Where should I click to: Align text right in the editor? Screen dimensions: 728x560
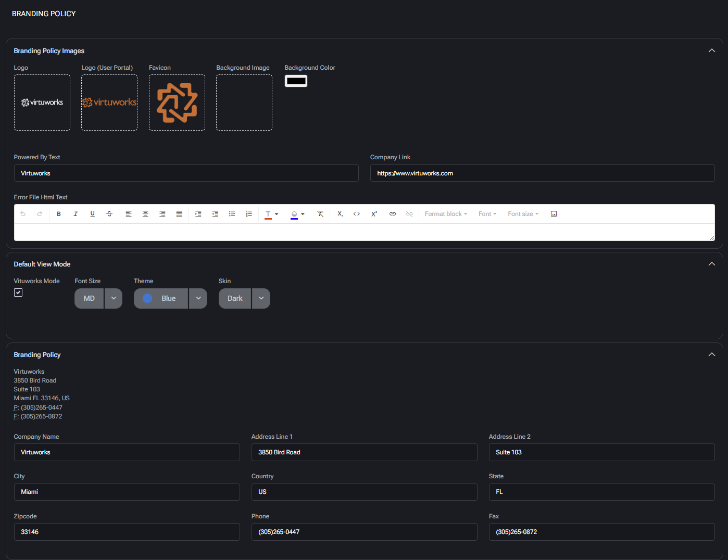click(x=162, y=214)
